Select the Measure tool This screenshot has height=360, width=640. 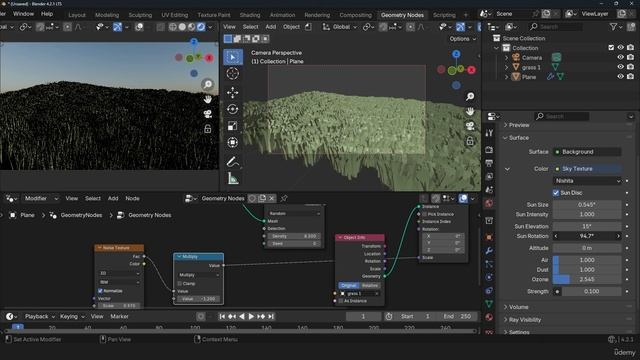click(233, 178)
